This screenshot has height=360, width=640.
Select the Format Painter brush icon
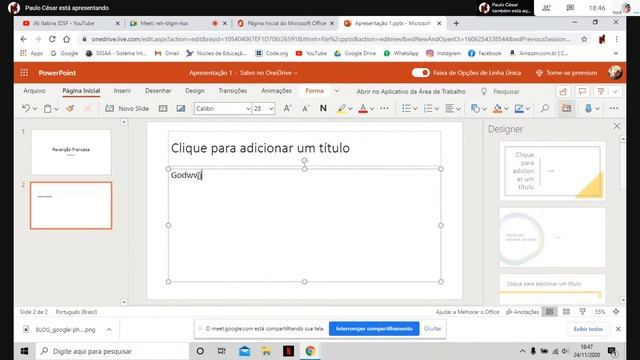[70, 108]
